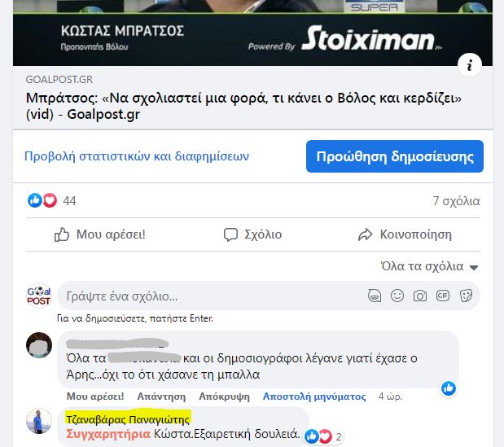Focus the Γράψτε ένα σχόλιο input field
504x447 pixels.
[x=213, y=296]
